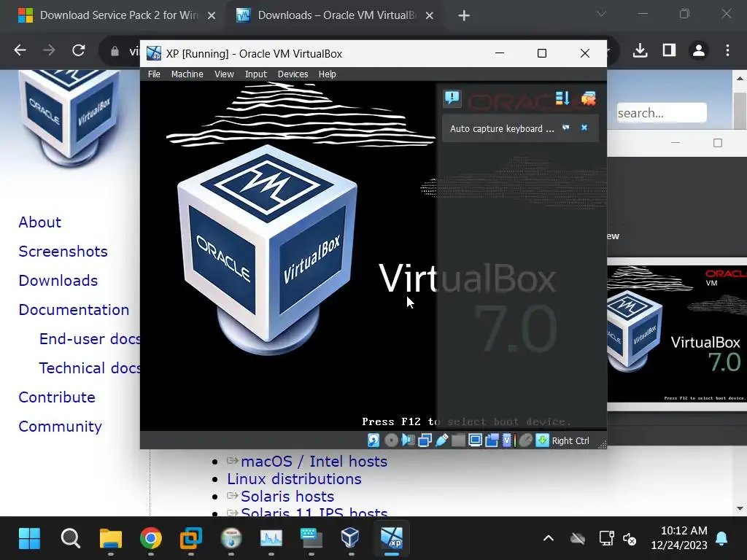747x560 pixels.
Task: Click the Right Ctrl host key indicator
Action: click(x=570, y=441)
